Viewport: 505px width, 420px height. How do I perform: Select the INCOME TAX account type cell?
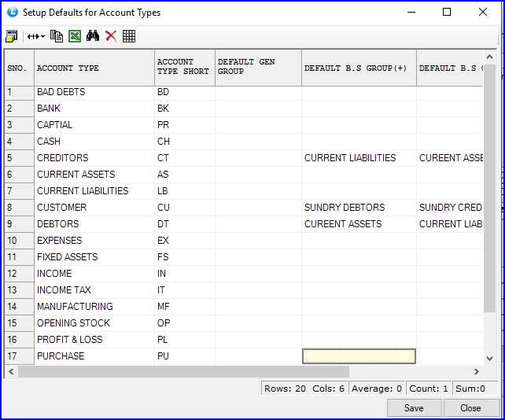click(x=94, y=290)
